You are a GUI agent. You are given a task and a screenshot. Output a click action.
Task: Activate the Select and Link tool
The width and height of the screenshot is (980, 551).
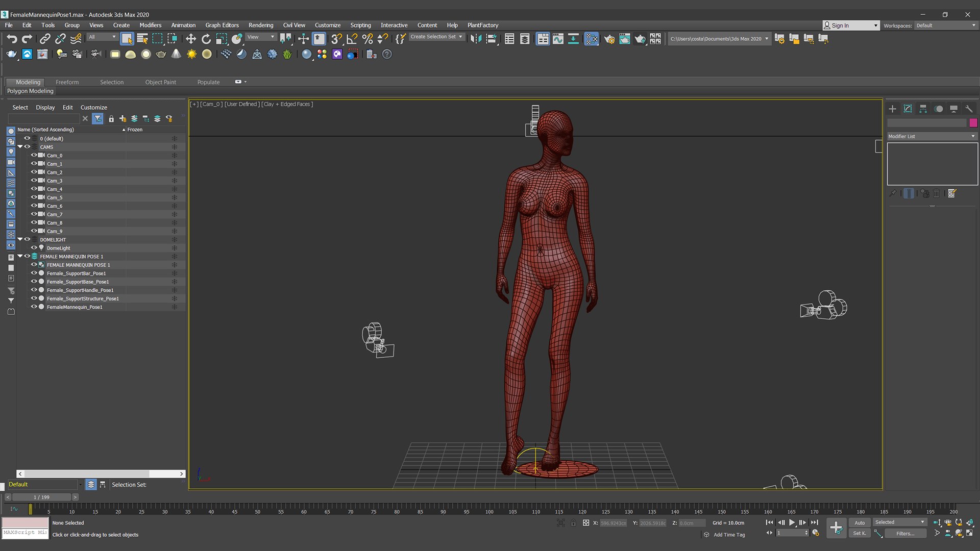coord(45,39)
